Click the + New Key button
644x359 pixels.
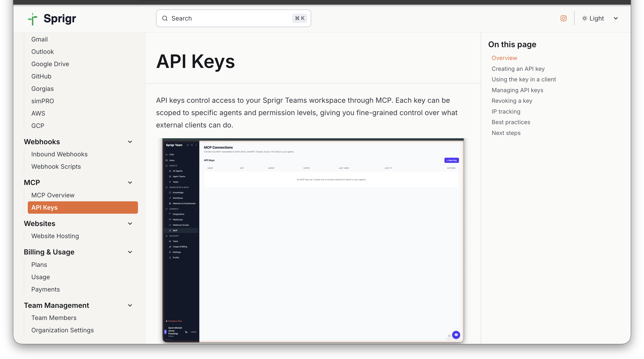452,160
